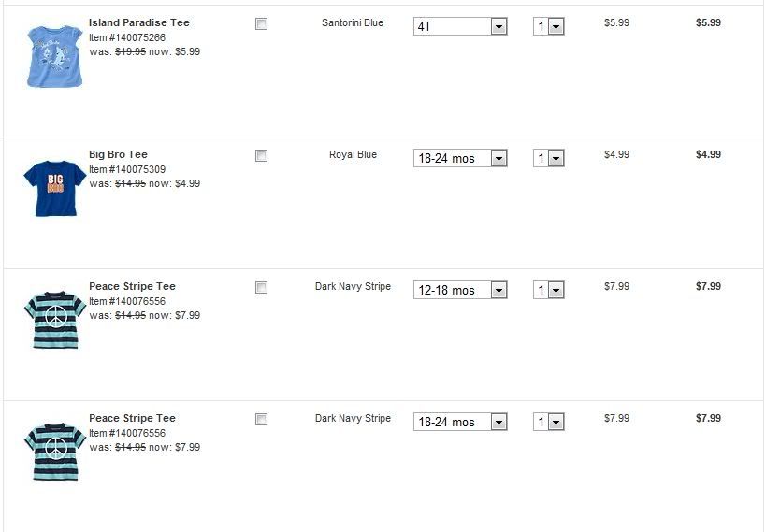Expand the 12-18 mos size dropdown
766x532 pixels.
click(460, 291)
